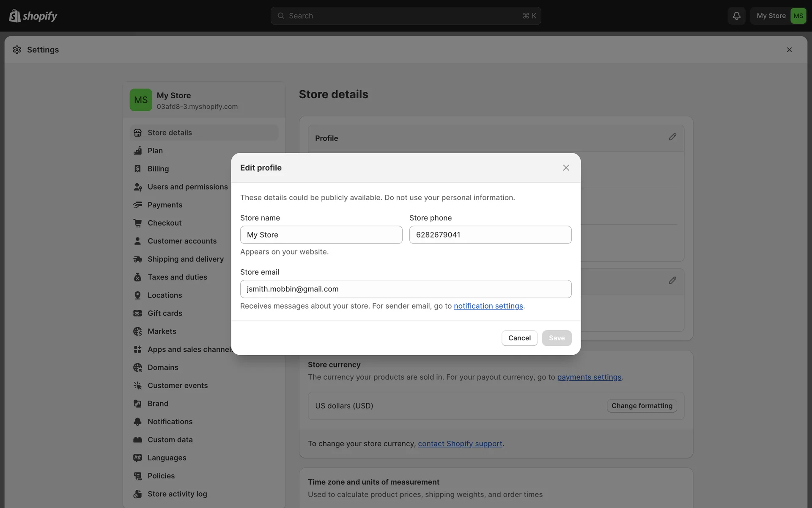Screen dimensions: 812x508
Task: Open the Notifications settings page
Action: click(x=170, y=422)
